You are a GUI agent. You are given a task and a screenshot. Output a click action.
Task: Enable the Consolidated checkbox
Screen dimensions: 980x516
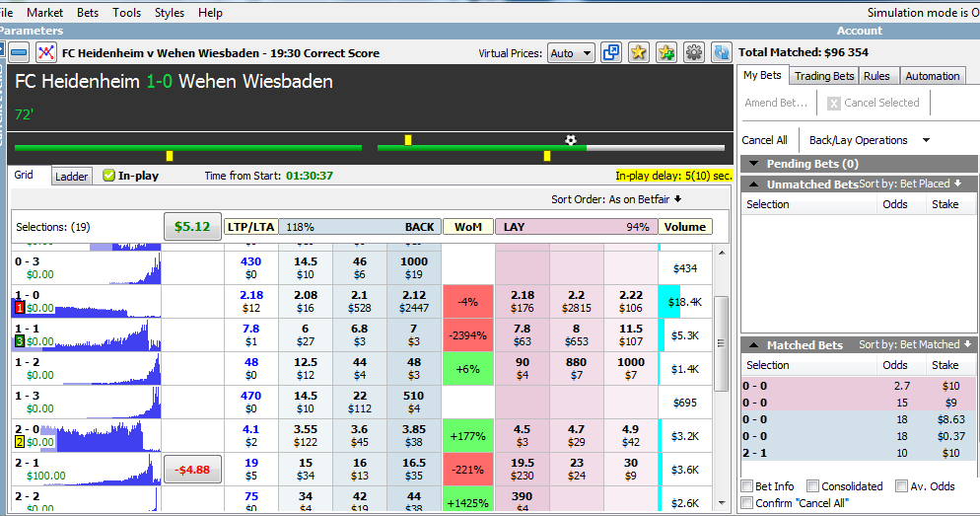[812, 486]
